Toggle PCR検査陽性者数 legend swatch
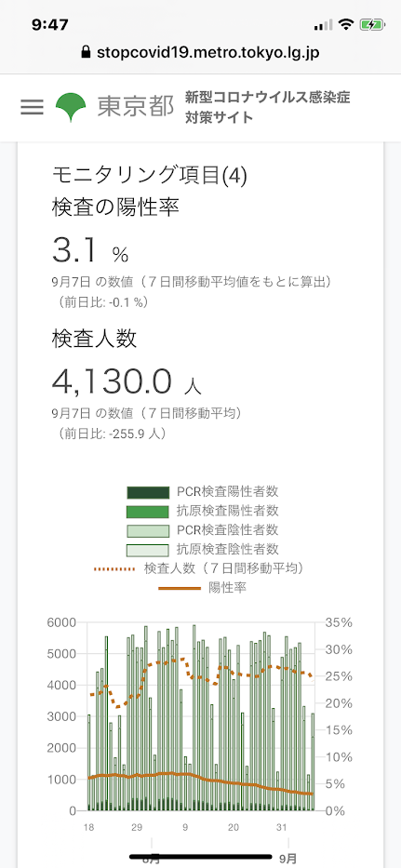This screenshot has width=401, height=868. (x=147, y=491)
